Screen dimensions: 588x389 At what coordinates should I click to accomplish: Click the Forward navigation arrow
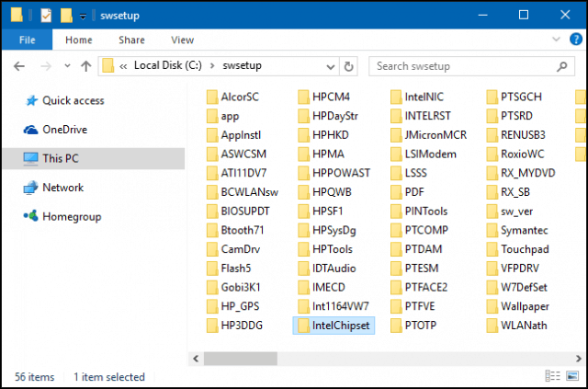coord(46,66)
